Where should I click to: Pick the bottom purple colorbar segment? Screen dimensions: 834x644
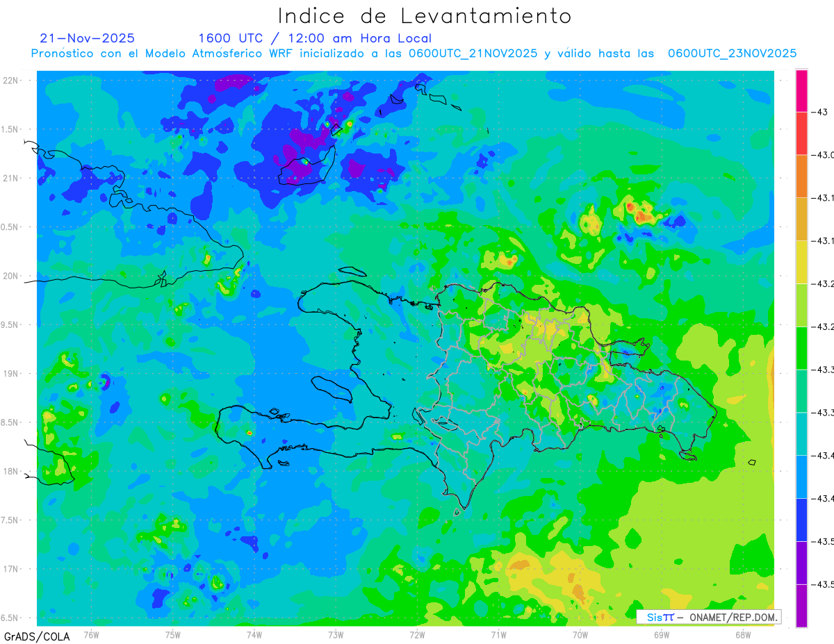[801, 606]
